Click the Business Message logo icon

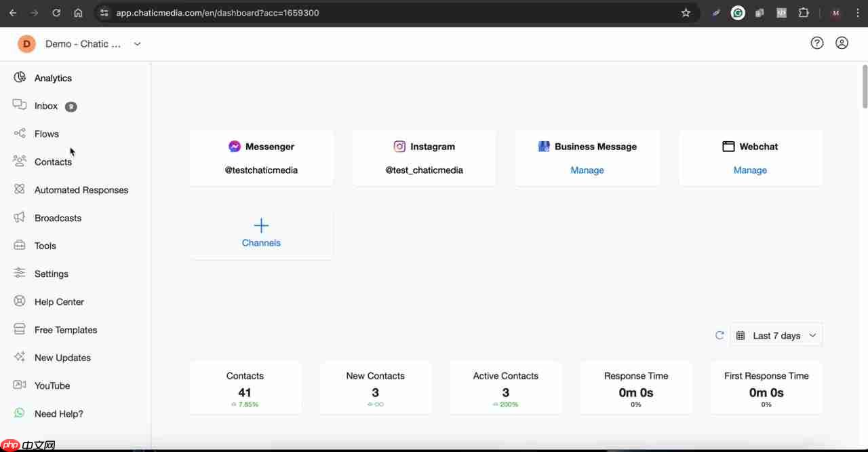tap(544, 146)
